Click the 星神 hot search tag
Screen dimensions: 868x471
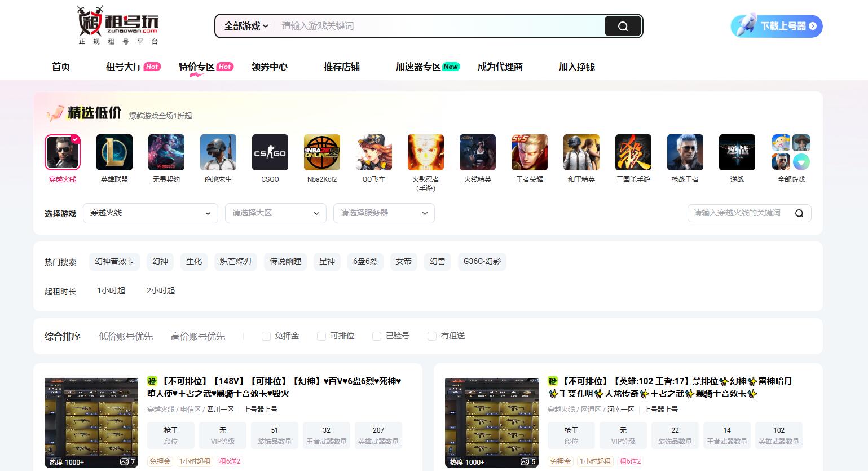click(x=327, y=262)
